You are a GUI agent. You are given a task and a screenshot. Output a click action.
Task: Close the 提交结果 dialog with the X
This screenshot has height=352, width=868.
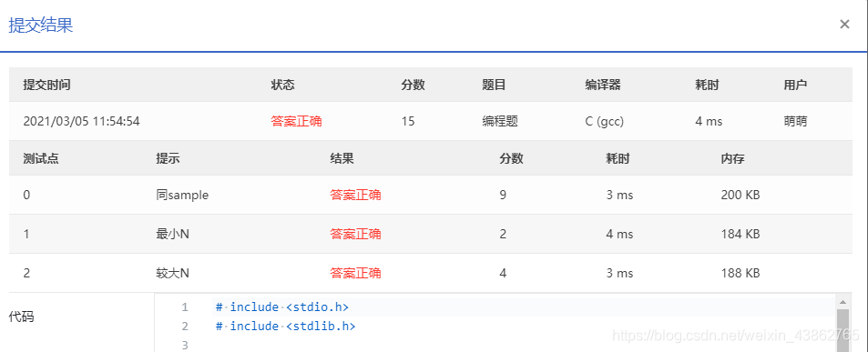pos(844,25)
